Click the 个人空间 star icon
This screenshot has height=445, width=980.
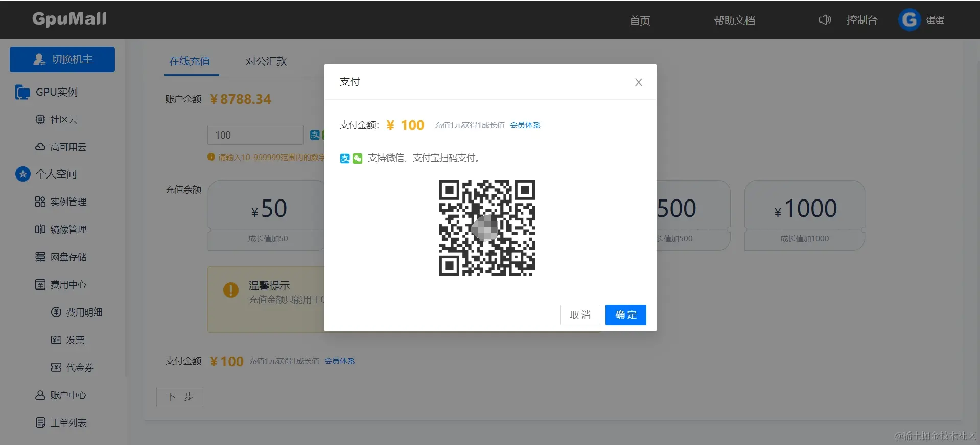coord(22,174)
